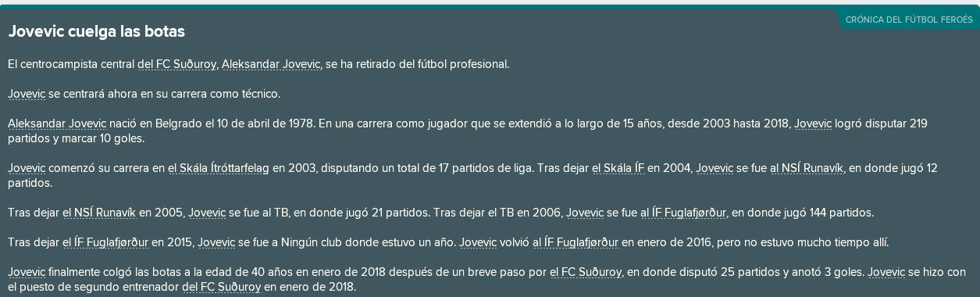
Task: Click the 'Jovevic cuelga las botas' headline
Action: tap(96, 32)
